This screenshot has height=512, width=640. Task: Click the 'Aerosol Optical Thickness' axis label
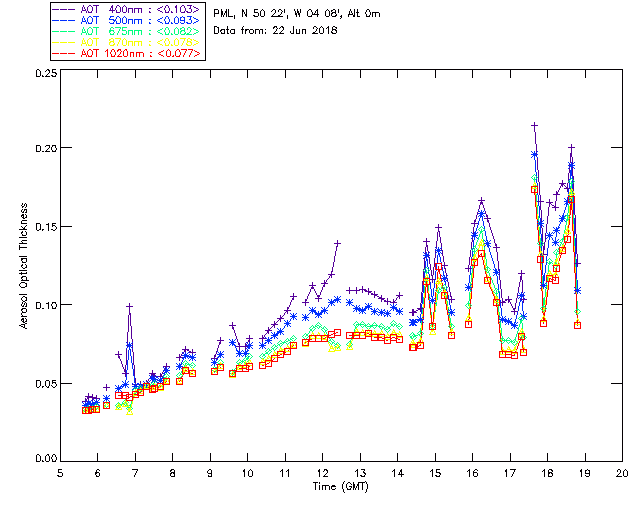pyautogui.click(x=24, y=266)
